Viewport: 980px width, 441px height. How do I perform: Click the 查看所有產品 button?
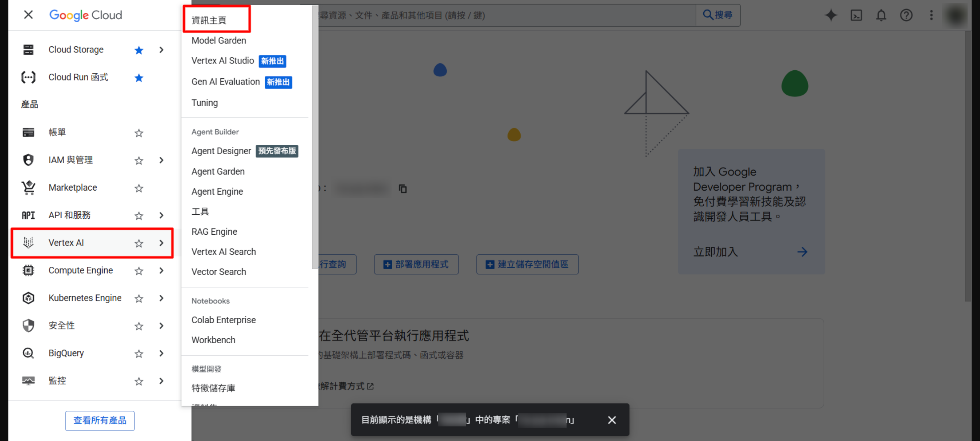pos(100,421)
